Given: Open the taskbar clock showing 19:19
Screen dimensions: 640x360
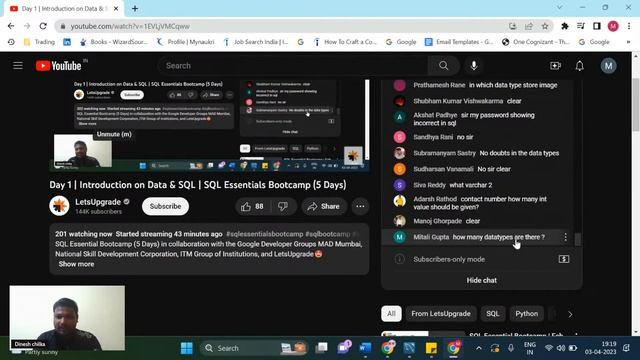Looking at the screenshot, I should [x=600, y=348].
